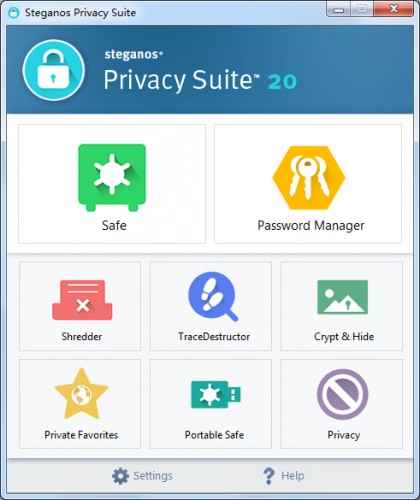Click the Steganos padlock logo
420x500 pixels.
point(54,70)
